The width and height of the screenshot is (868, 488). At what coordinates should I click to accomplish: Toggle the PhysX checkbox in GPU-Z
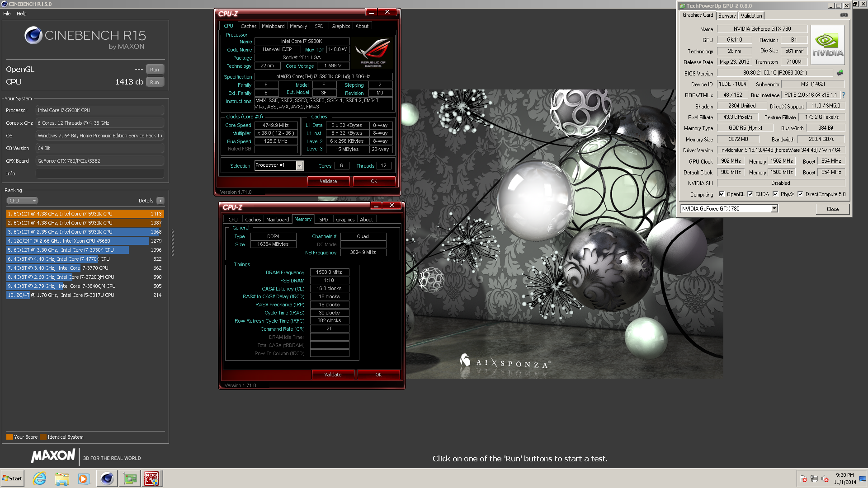[775, 194]
